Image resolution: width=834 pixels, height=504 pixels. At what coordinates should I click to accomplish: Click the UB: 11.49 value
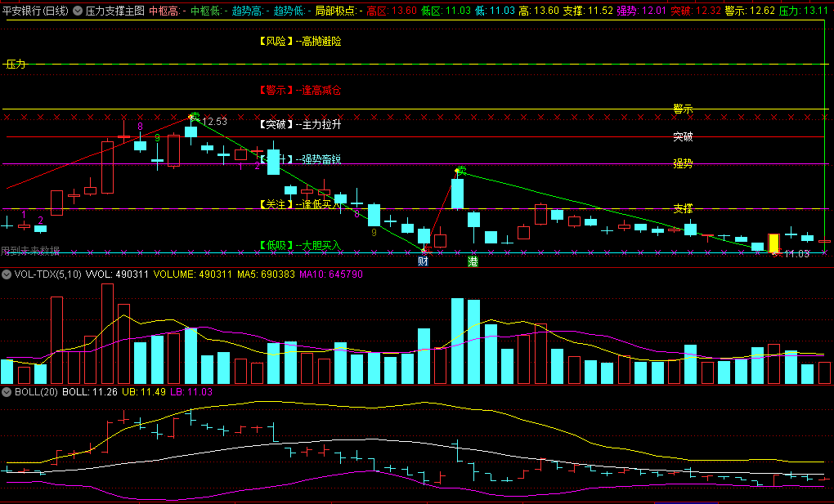pos(145,392)
